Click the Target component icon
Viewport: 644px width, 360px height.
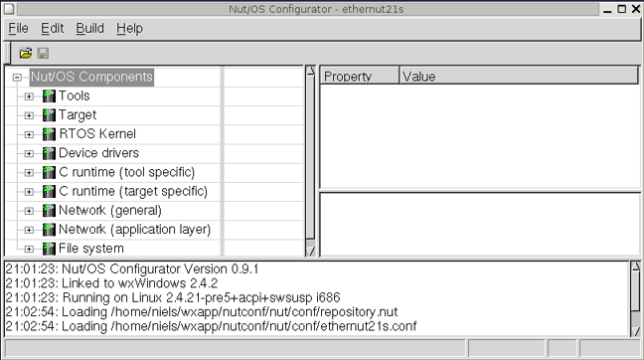coord(49,115)
